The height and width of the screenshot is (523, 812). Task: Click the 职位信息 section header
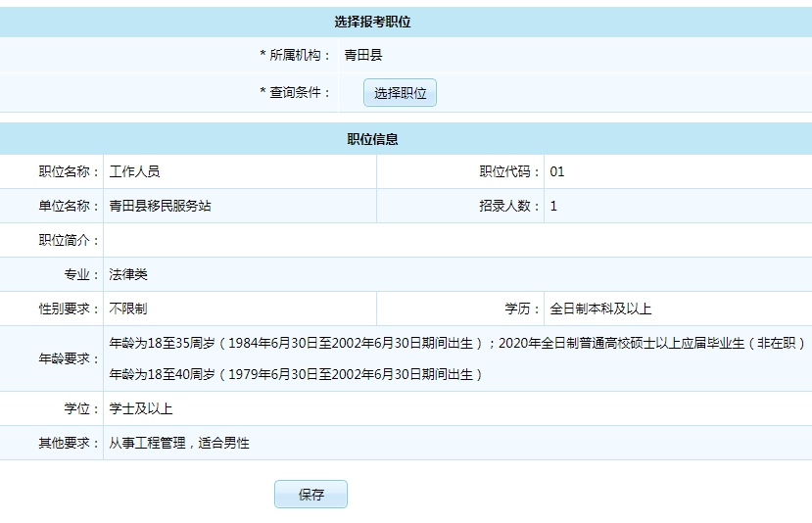click(x=372, y=139)
